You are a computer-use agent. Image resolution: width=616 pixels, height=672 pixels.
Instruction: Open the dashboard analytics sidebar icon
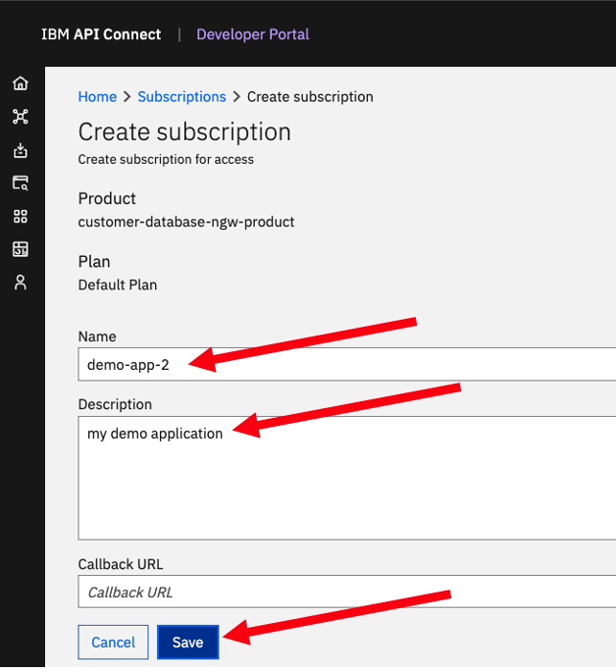(x=21, y=249)
